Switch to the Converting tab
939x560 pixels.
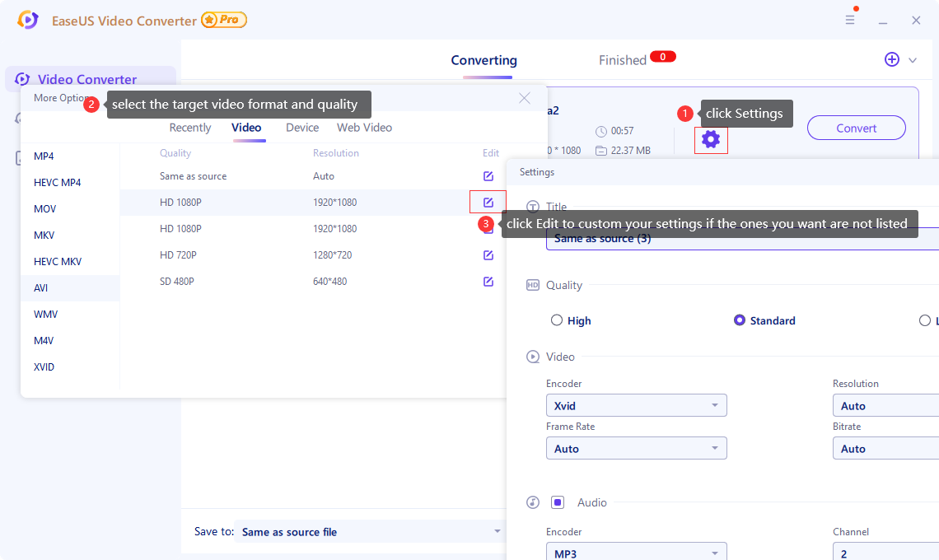pyautogui.click(x=484, y=60)
